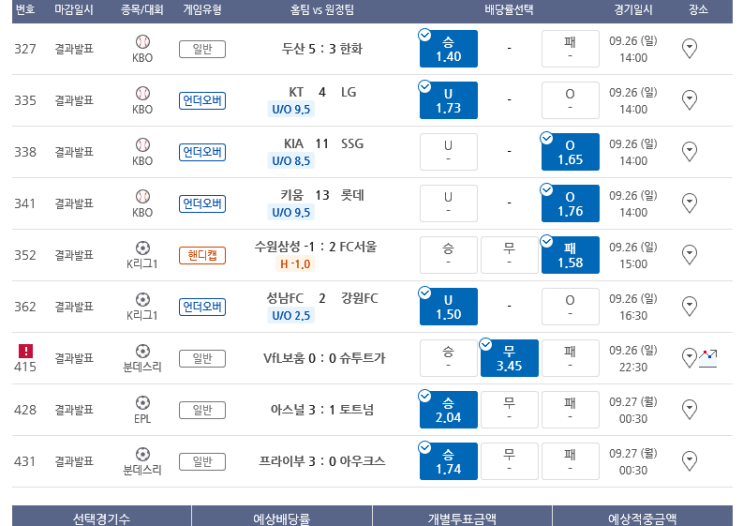Select 패 option for 프라이부 vs 아우크스
The image size is (743, 526).
(x=570, y=462)
